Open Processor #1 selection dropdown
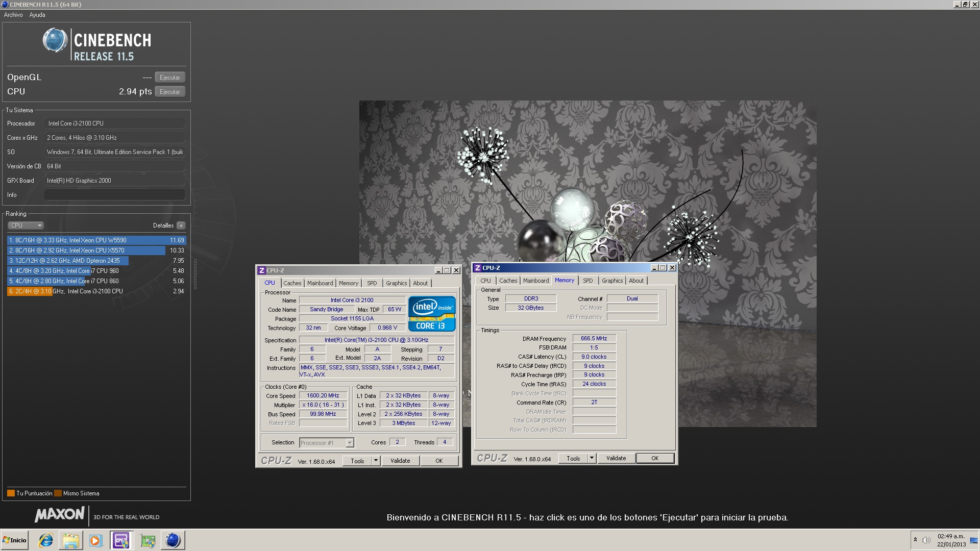Viewport: 980px width, 551px height. [350, 443]
